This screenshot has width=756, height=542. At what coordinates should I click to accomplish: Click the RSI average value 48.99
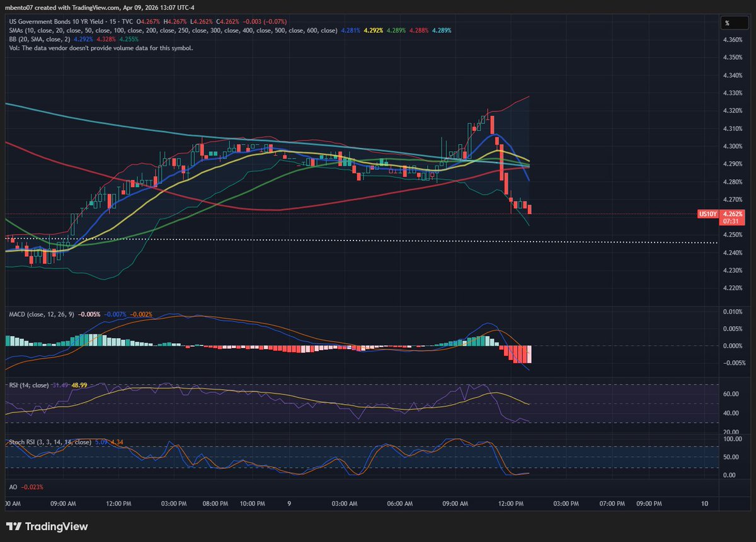pos(79,384)
